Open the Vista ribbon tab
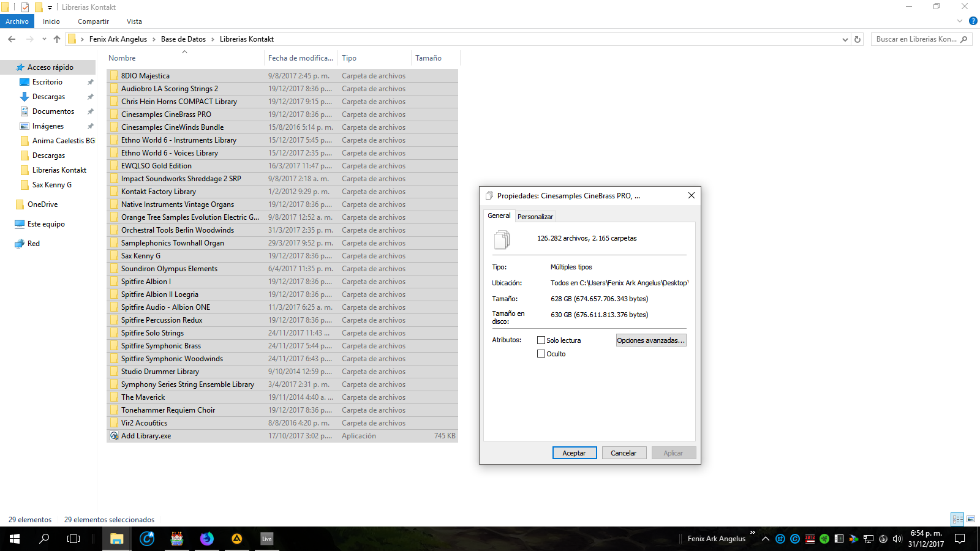Image resolution: width=980 pixels, height=551 pixels. point(134,21)
